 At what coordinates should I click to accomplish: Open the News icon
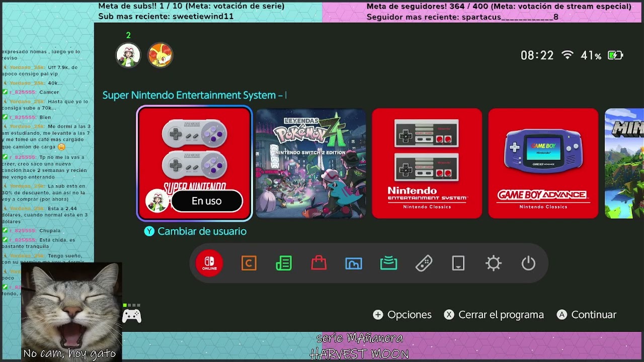click(284, 263)
